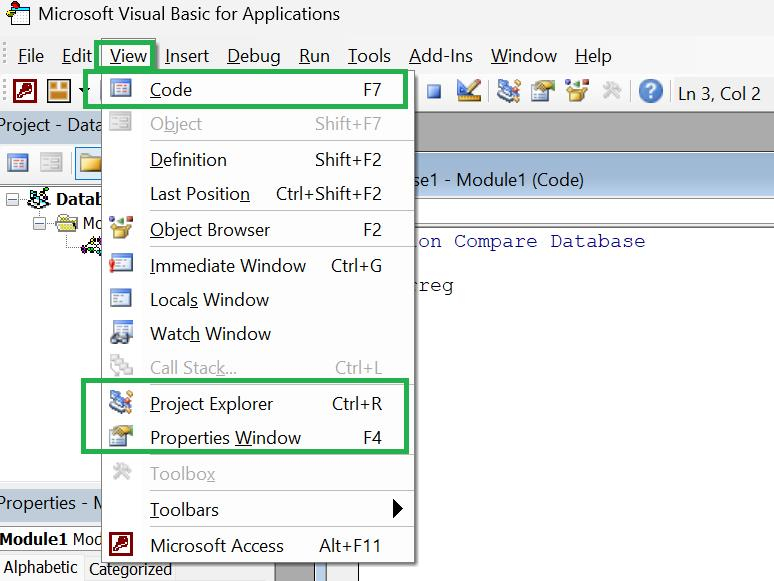Show the Watch Window
Viewport: 774px width, 581px height.
pyautogui.click(x=258, y=334)
